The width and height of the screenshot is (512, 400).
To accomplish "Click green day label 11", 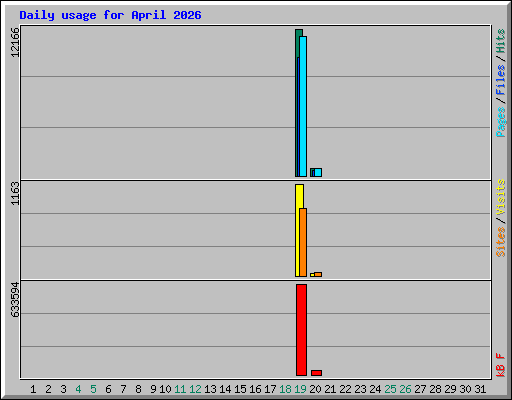I will (180, 389).
